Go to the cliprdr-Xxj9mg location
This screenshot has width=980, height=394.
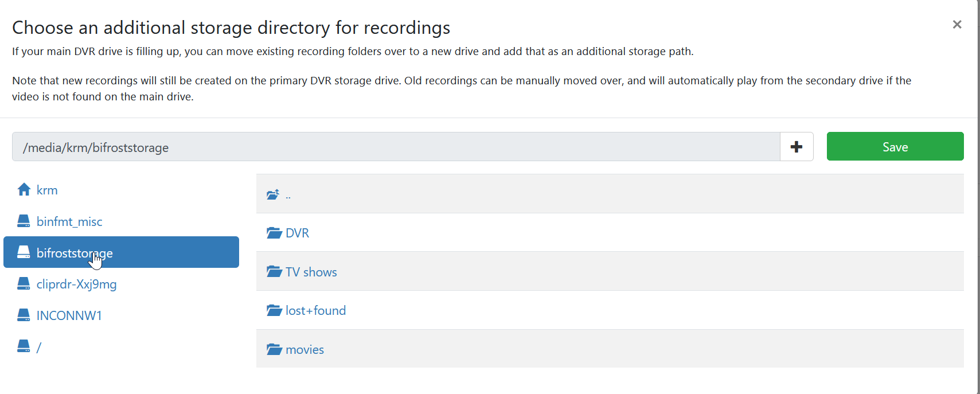(x=76, y=284)
